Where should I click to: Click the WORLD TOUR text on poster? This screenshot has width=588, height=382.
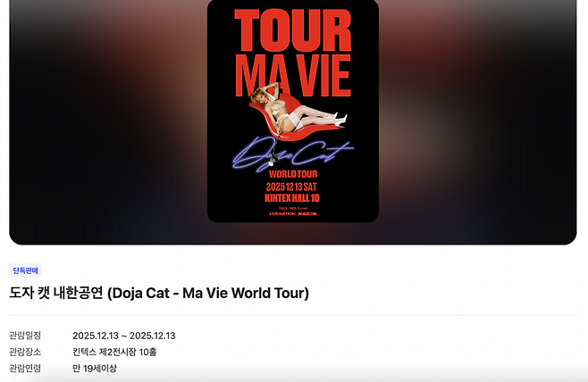[x=293, y=174]
